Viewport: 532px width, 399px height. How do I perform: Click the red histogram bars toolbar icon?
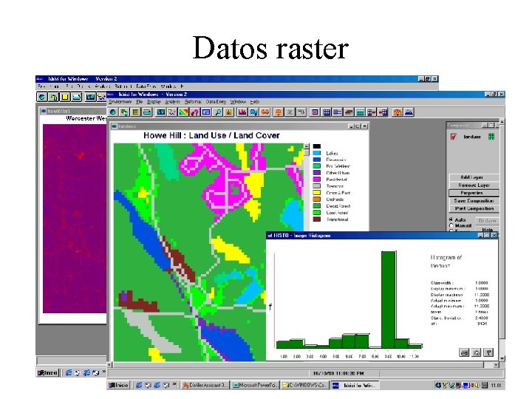pyautogui.click(x=242, y=112)
